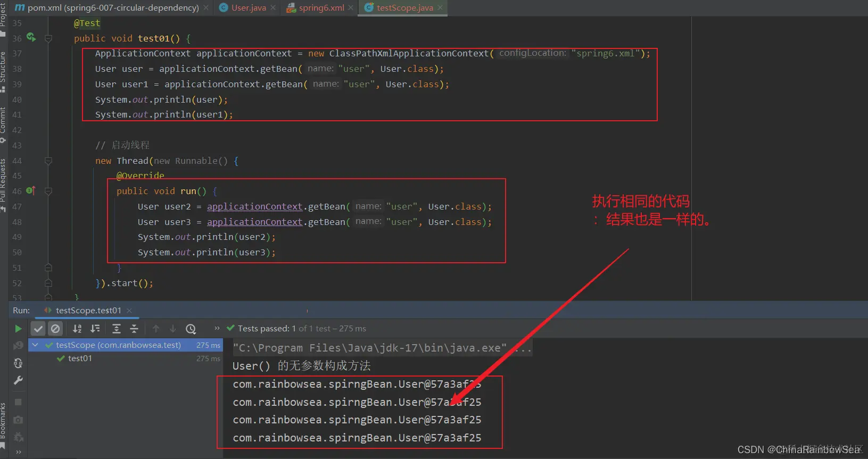The width and height of the screenshot is (868, 459).
Task: Click fold end marker at line 52
Action: 48,283
